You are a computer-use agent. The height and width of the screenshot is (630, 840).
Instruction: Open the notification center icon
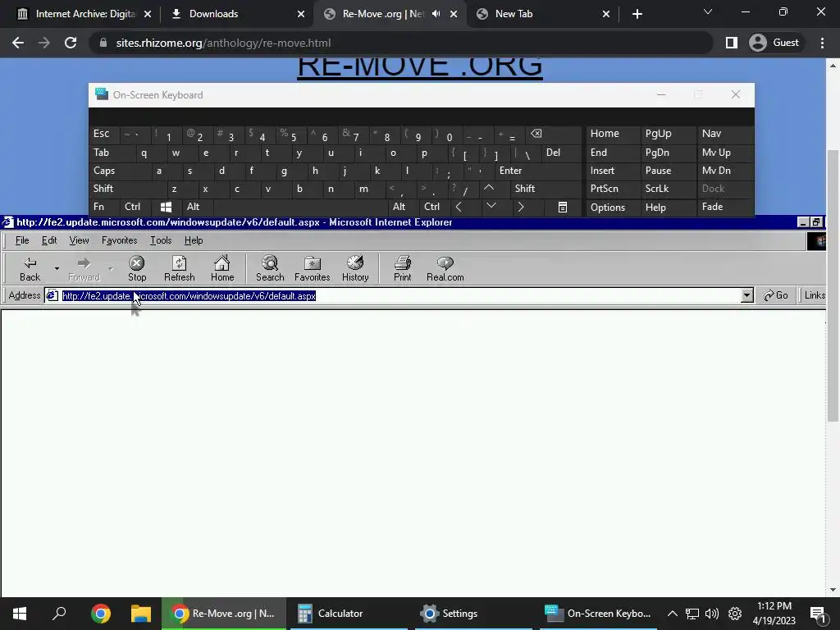click(818, 614)
